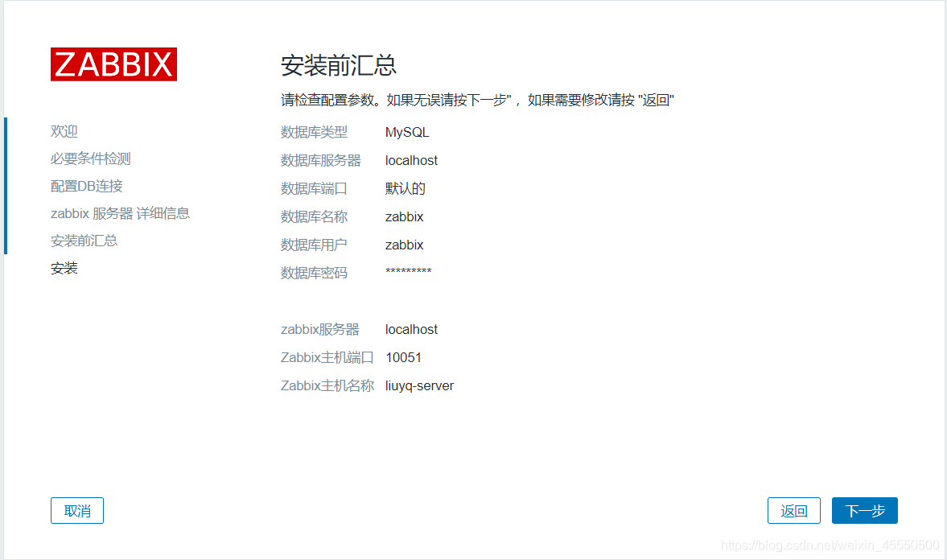Click the instruction text about 下一步 and 返回
The image size is (947, 560).
[x=477, y=100]
